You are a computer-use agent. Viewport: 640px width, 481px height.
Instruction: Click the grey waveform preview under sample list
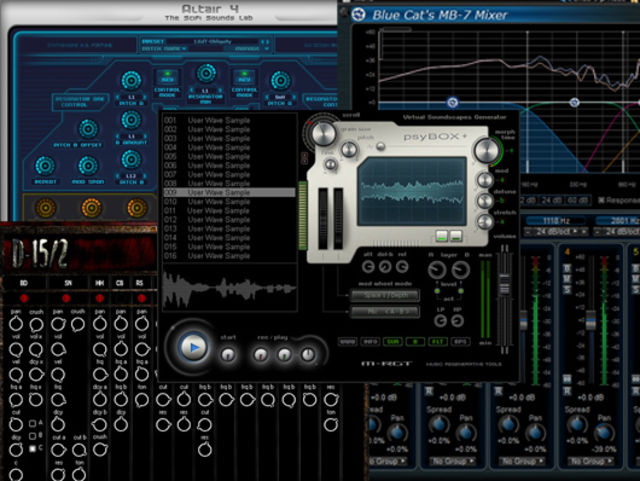229,288
